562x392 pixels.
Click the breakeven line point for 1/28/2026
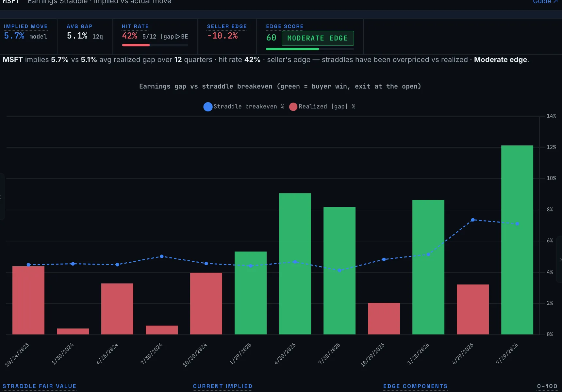coord(428,254)
